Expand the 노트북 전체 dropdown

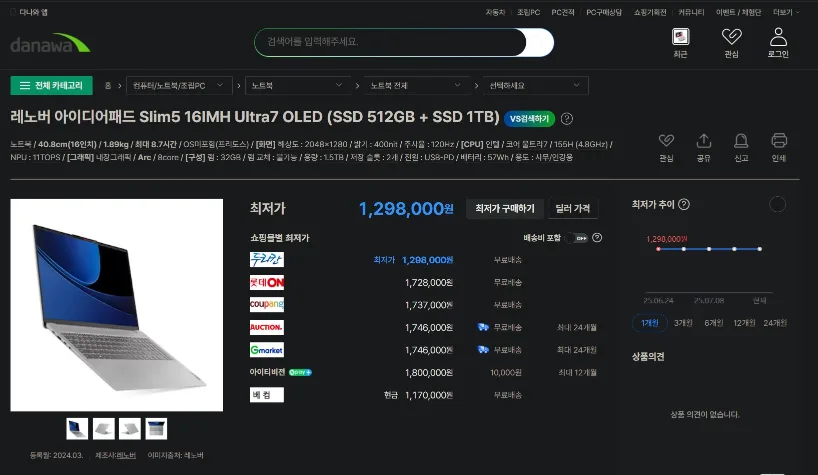pyautogui.click(x=417, y=86)
